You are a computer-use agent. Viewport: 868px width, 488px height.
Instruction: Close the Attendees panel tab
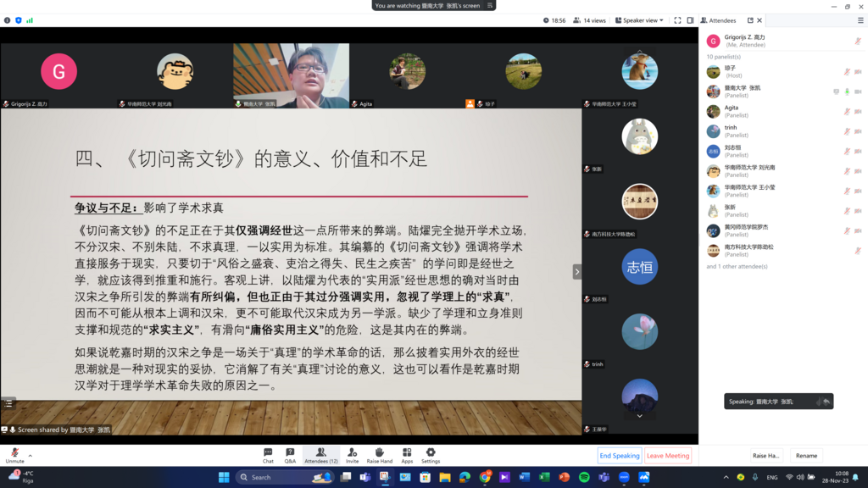(759, 20)
